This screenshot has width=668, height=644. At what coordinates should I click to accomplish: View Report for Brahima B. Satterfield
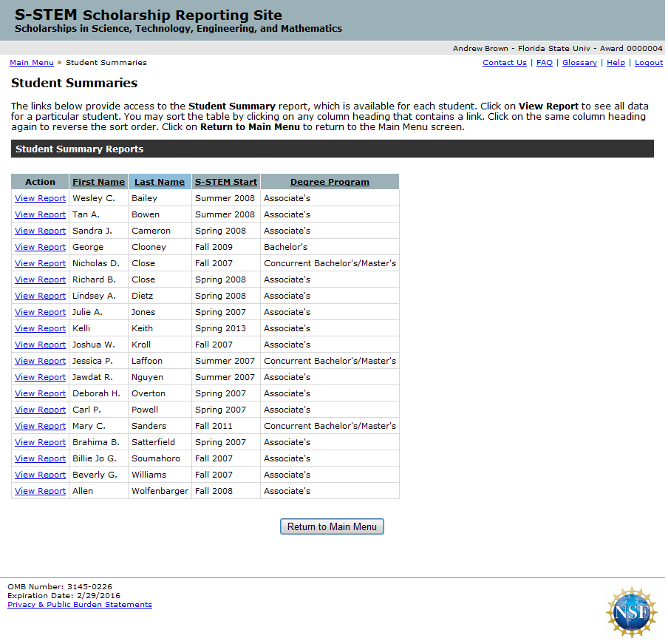click(x=40, y=442)
